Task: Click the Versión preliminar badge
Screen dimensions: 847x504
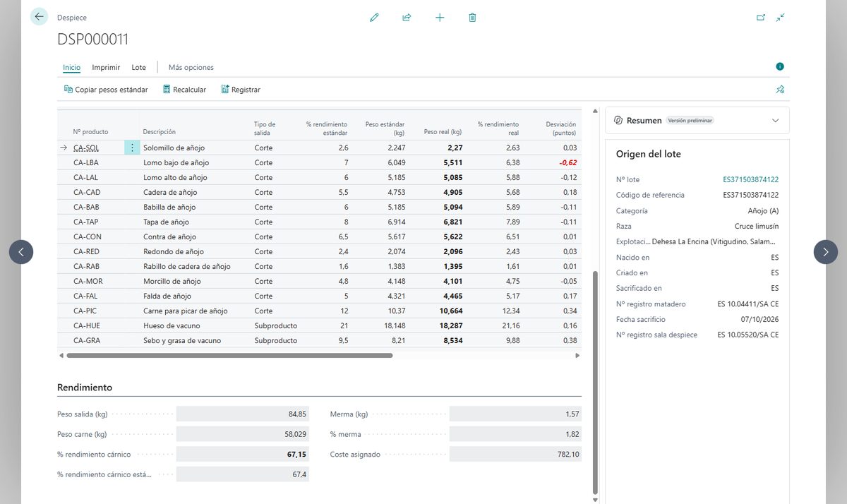Action: pos(690,121)
